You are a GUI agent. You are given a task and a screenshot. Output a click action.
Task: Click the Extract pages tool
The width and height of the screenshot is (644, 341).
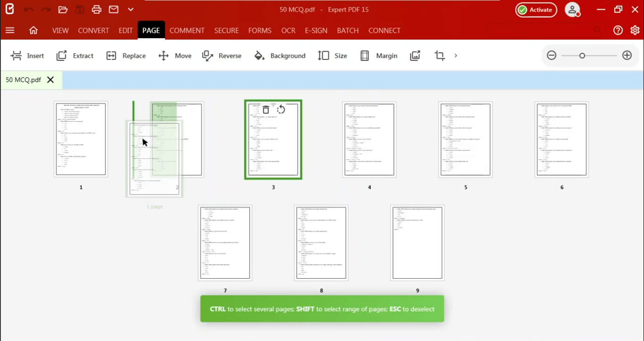tap(75, 56)
